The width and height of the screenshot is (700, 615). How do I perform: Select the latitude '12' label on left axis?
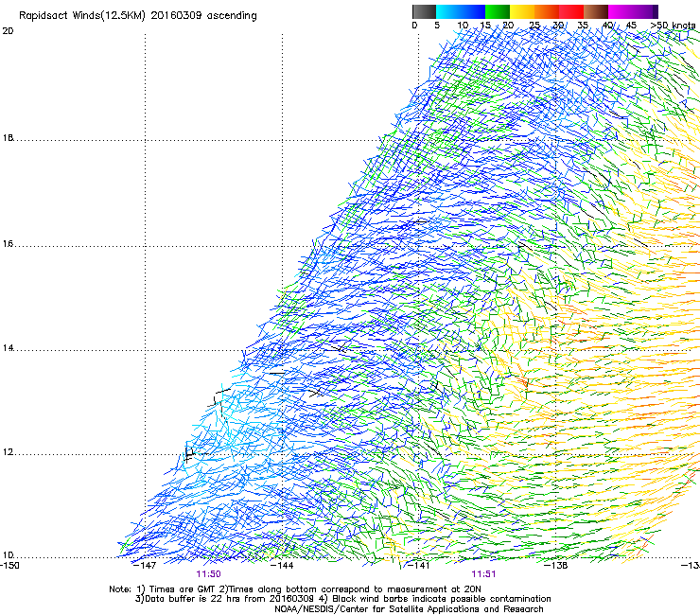click(8, 452)
